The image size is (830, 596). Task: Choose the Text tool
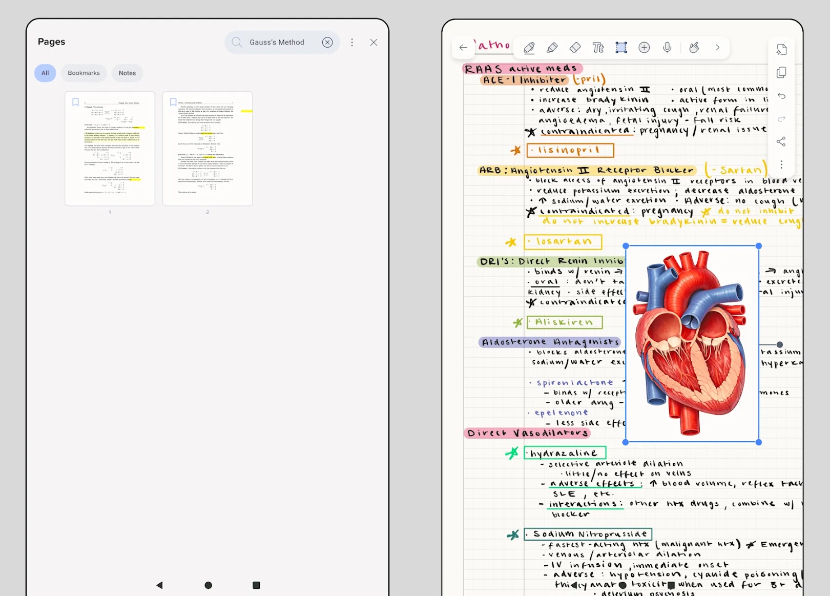tap(598, 48)
